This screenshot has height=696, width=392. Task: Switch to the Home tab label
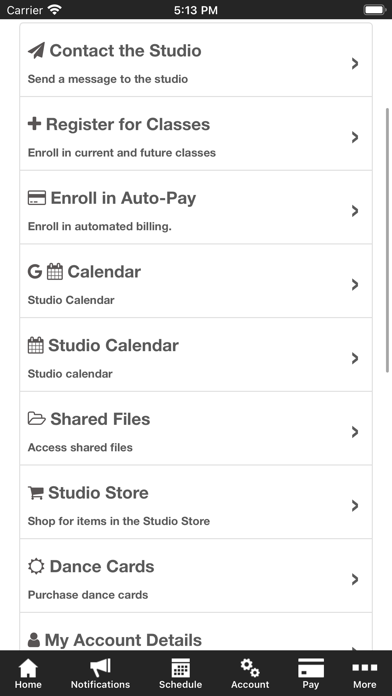point(28,684)
